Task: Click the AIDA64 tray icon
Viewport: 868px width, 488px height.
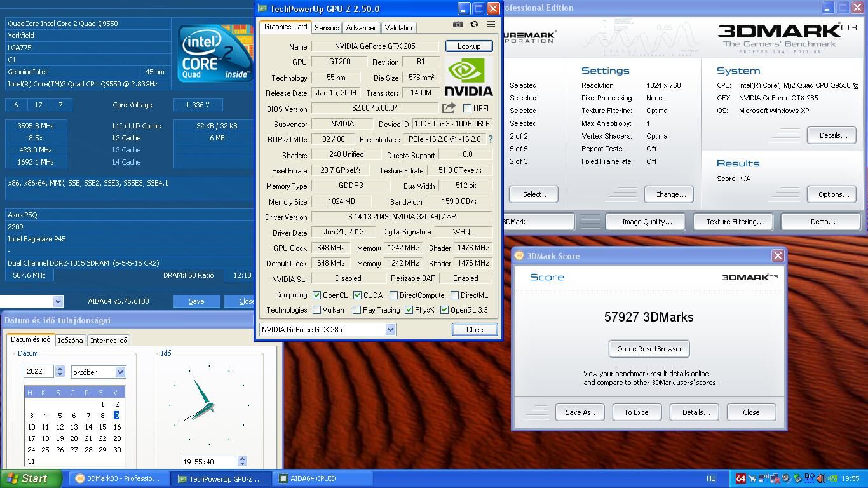Action: (741, 478)
